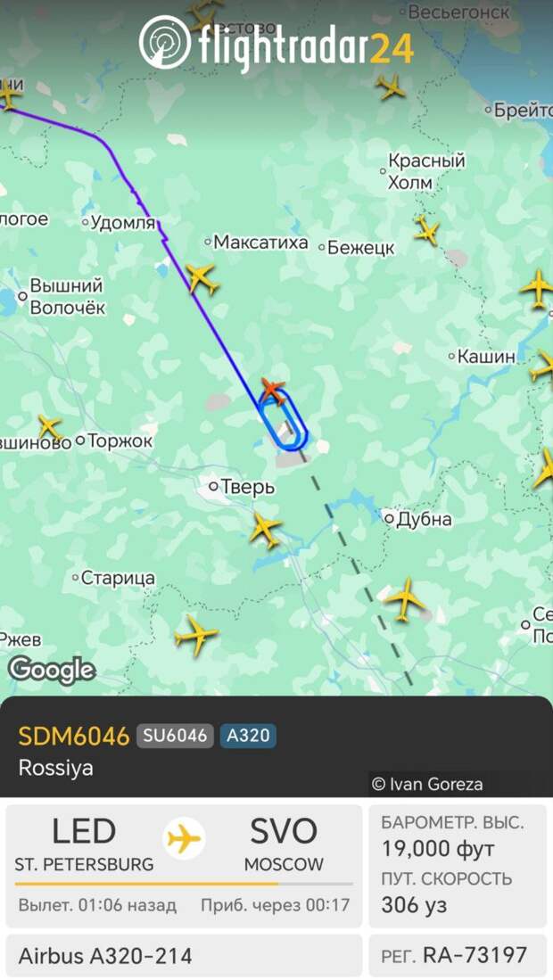Tap the A320 aircraft type badge
This screenshot has width=553, height=980.
(x=247, y=736)
